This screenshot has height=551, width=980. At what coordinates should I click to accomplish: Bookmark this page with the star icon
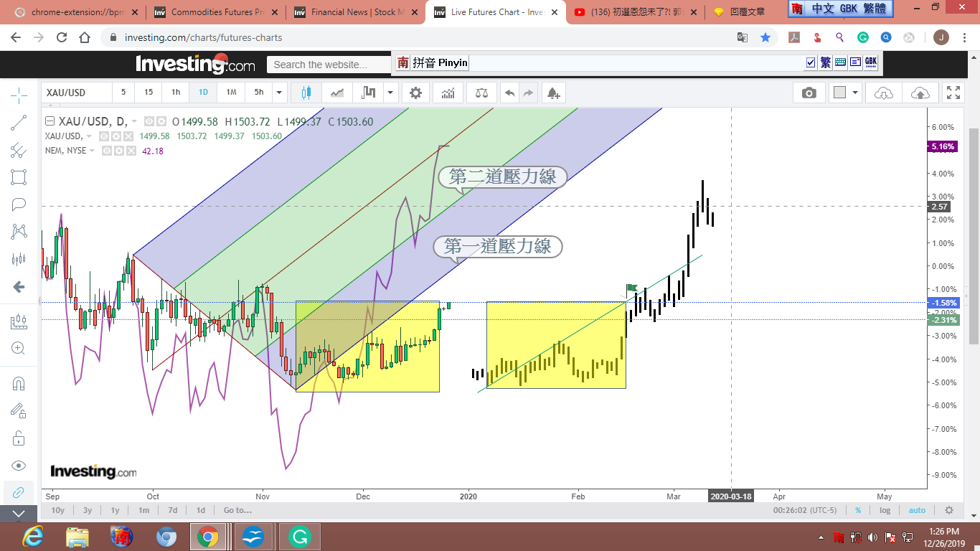[766, 37]
